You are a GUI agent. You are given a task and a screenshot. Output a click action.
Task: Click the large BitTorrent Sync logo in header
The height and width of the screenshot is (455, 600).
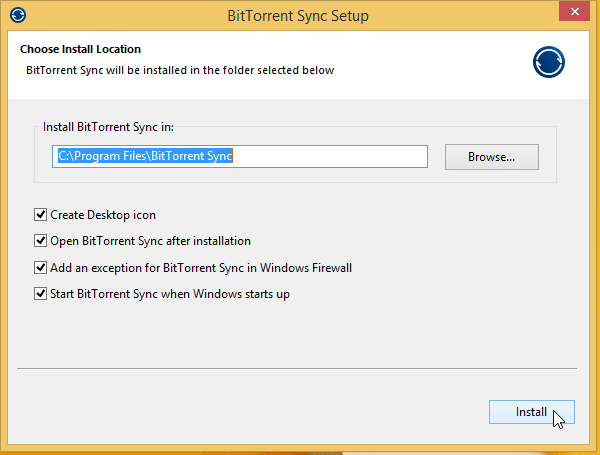pos(549,62)
